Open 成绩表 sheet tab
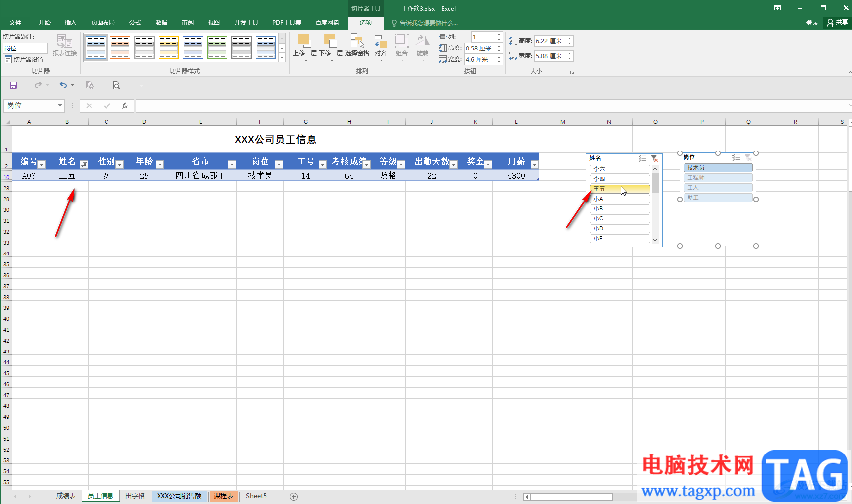Image resolution: width=852 pixels, height=504 pixels. click(66, 496)
